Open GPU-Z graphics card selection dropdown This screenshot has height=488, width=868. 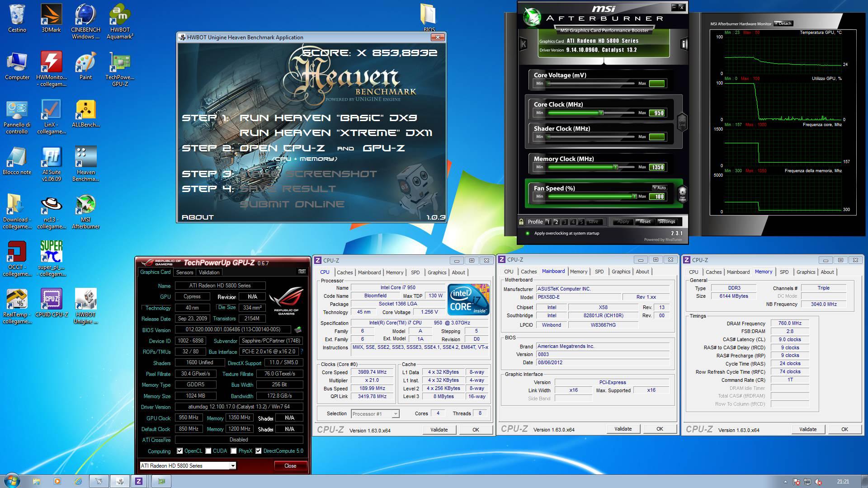coord(233,466)
